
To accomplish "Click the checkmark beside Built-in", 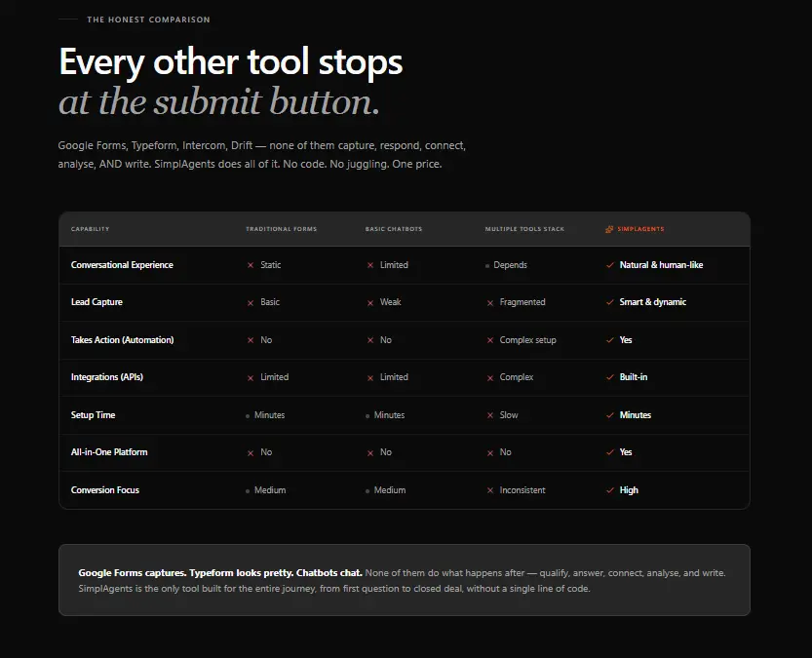I will (x=610, y=377).
